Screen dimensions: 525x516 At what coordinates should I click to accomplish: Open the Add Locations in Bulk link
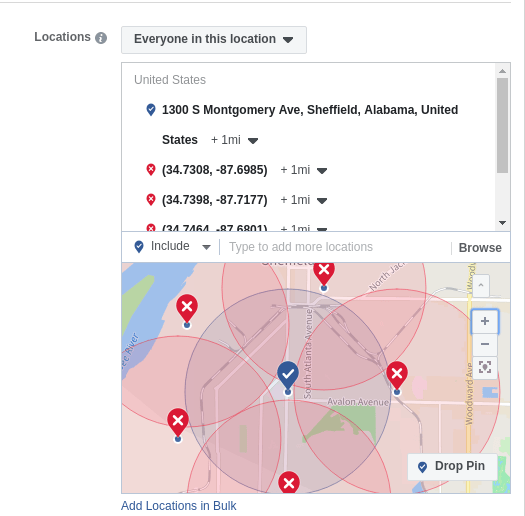point(178,506)
